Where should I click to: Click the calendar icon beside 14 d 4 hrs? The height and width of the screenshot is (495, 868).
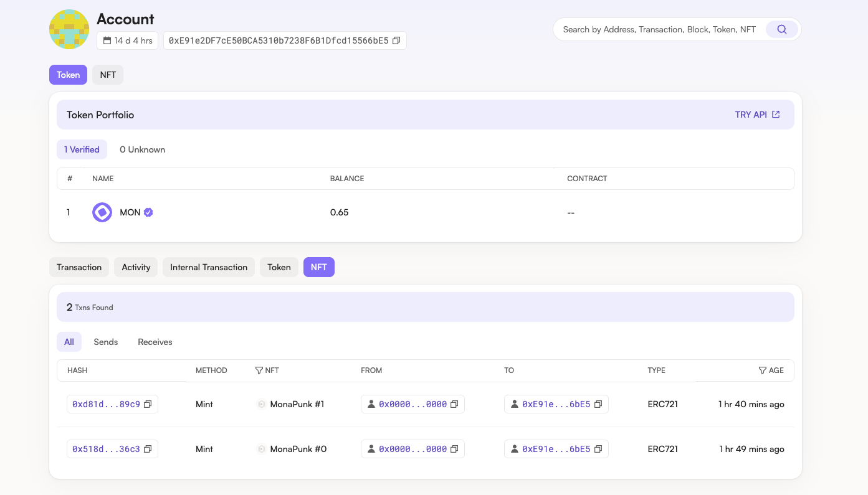(107, 40)
